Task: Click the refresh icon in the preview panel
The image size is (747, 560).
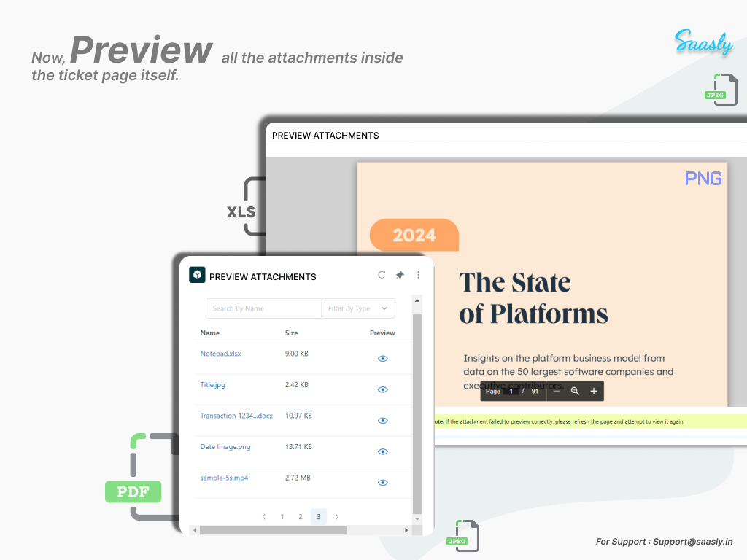Action: 382,275
